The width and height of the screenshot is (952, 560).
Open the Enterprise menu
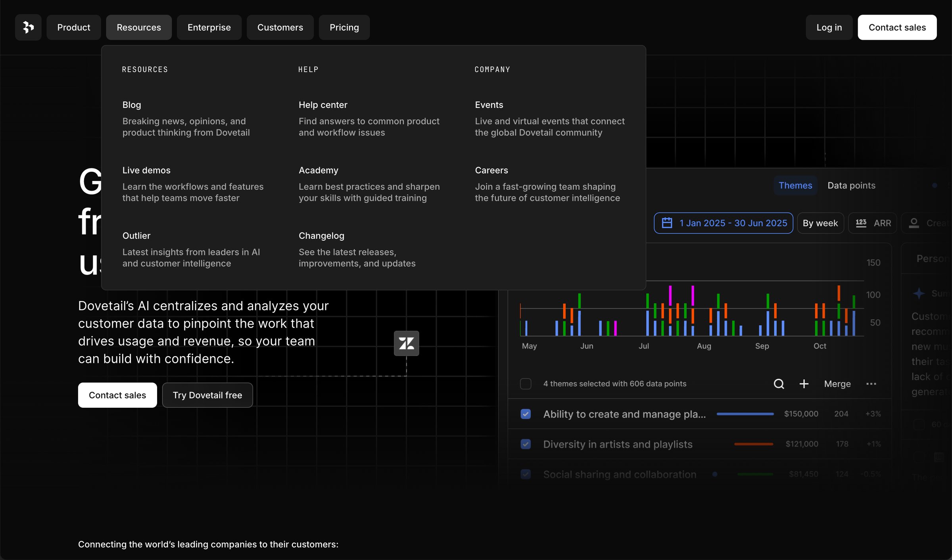click(209, 27)
